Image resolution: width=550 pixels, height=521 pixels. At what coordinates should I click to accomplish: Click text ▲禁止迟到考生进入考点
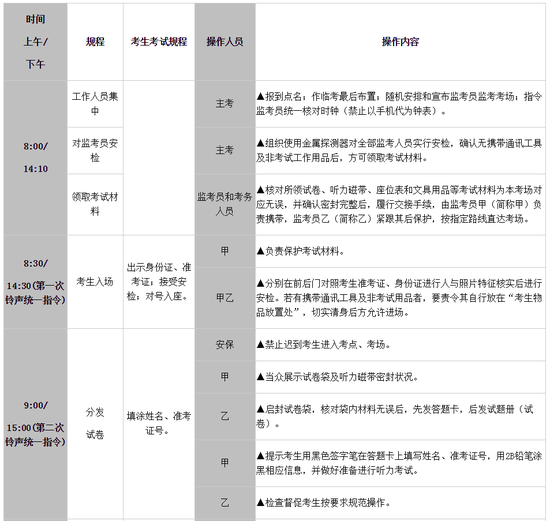point(324,345)
